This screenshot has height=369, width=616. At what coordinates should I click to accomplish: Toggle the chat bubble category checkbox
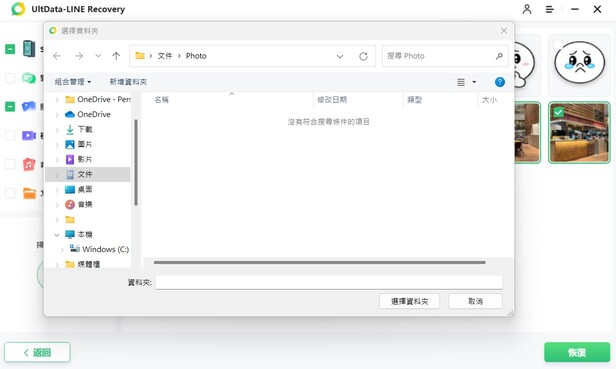[x=10, y=78]
